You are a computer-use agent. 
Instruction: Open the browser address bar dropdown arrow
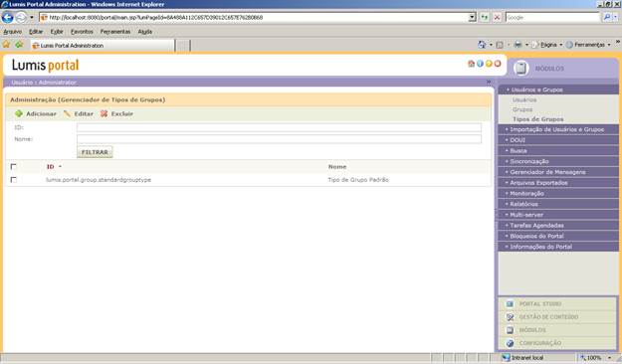tap(472, 17)
